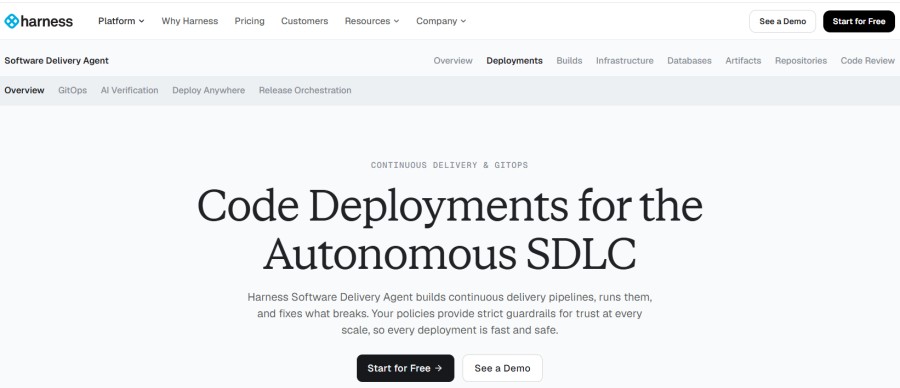Open the Why Harness page
Image resolution: width=900 pixels, height=388 pixels.
(x=189, y=21)
